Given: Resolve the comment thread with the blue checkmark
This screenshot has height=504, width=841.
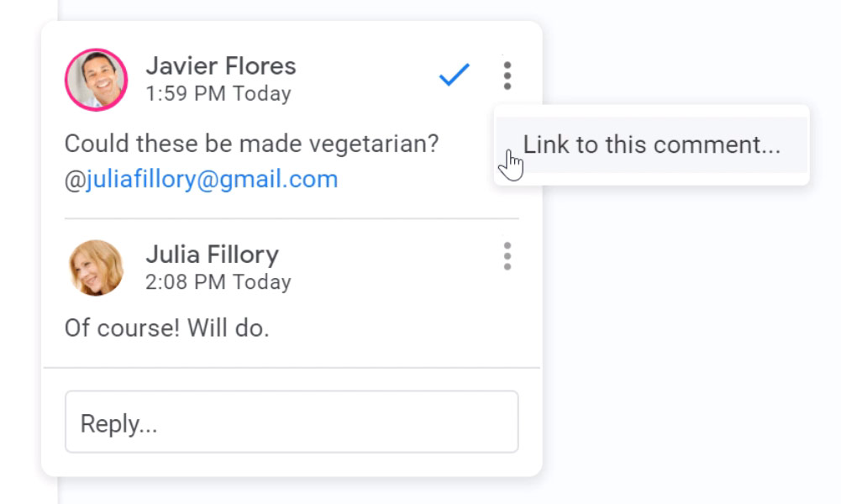Looking at the screenshot, I should [x=454, y=76].
